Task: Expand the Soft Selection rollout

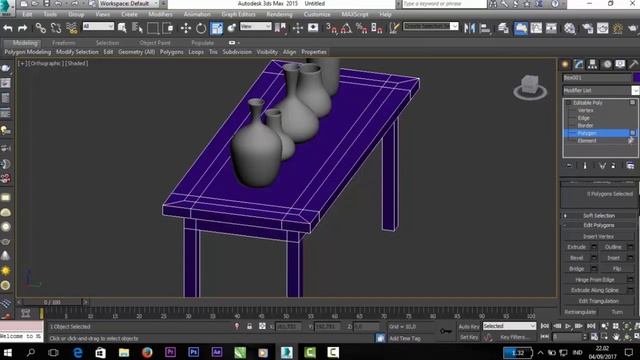Action: coord(599,216)
